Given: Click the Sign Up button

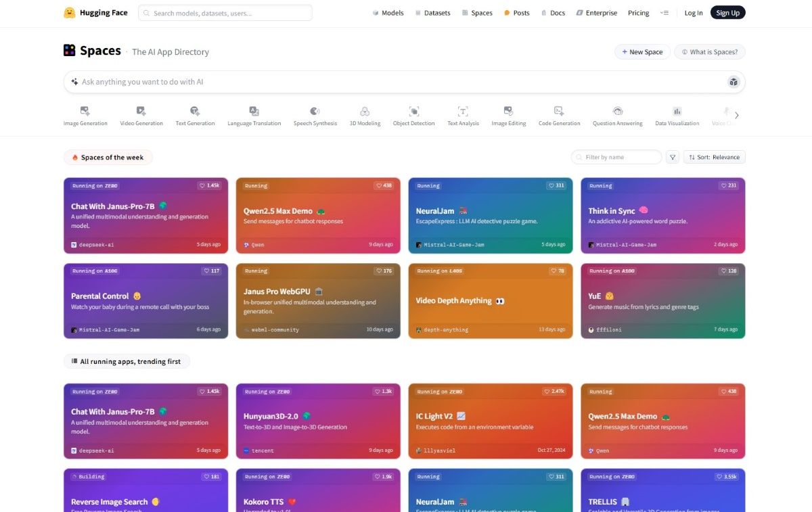Looking at the screenshot, I should coord(727,13).
